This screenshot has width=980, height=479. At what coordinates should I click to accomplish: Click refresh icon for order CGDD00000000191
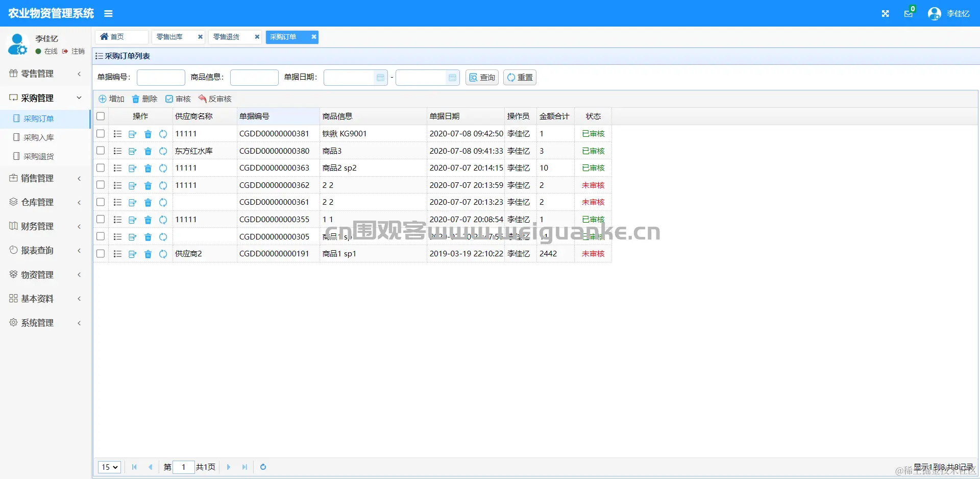pyautogui.click(x=163, y=254)
